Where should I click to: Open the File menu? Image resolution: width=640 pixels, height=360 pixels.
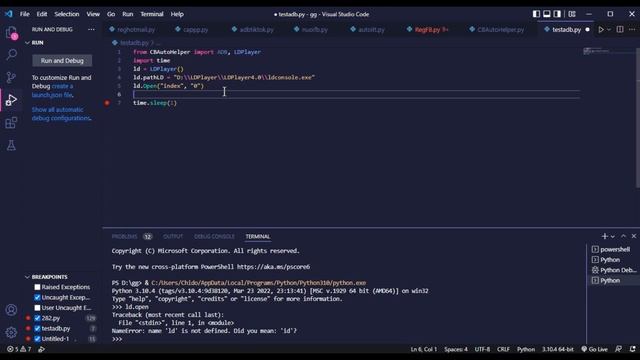point(24,14)
